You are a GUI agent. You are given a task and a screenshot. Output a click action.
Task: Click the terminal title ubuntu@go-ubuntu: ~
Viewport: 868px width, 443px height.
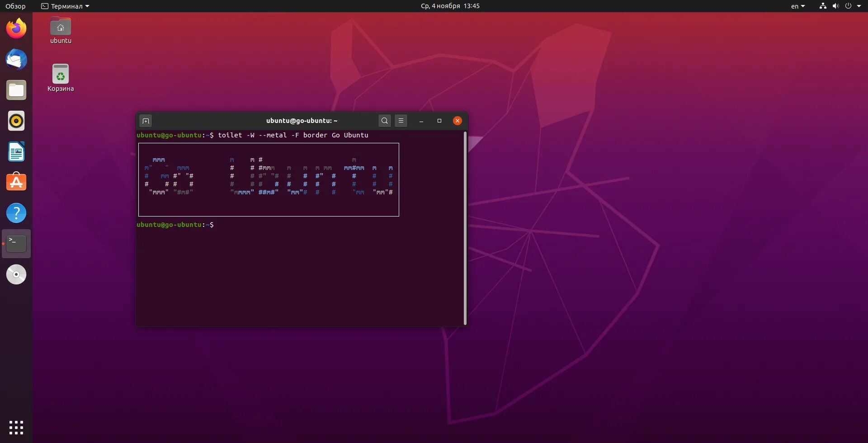(302, 121)
